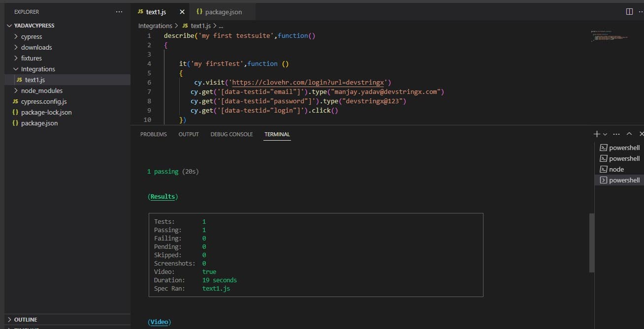Click the editor minimap
Viewport: 644px width, 329px height.
click(610, 36)
